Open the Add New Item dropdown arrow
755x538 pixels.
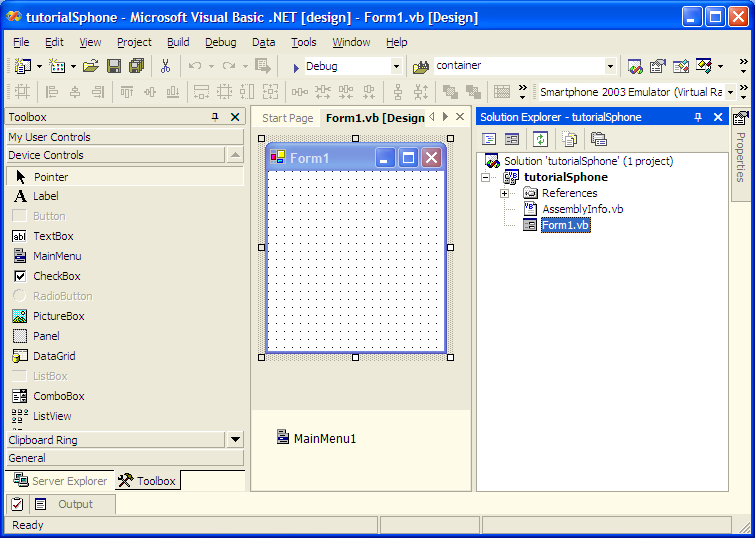click(x=74, y=66)
